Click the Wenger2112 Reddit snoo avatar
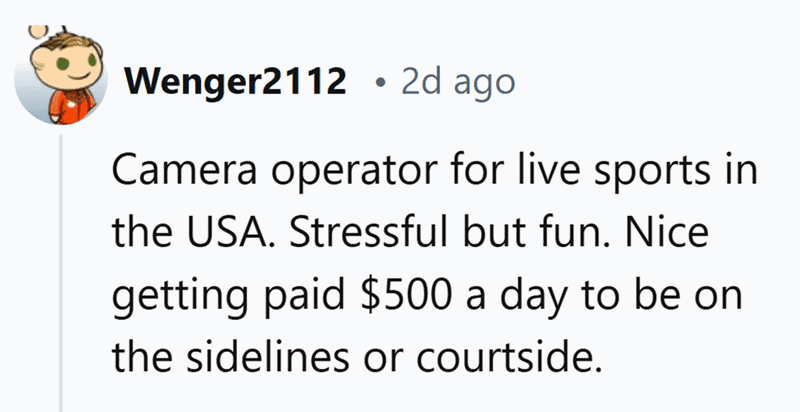The width and height of the screenshot is (800, 412). (x=62, y=76)
